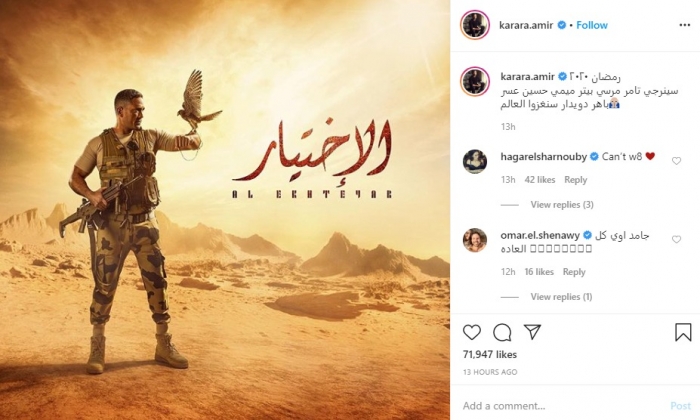Viewport: 700px width, 420px height.
Task: Open the 71,947 likes list
Action: (x=490, y=354)
